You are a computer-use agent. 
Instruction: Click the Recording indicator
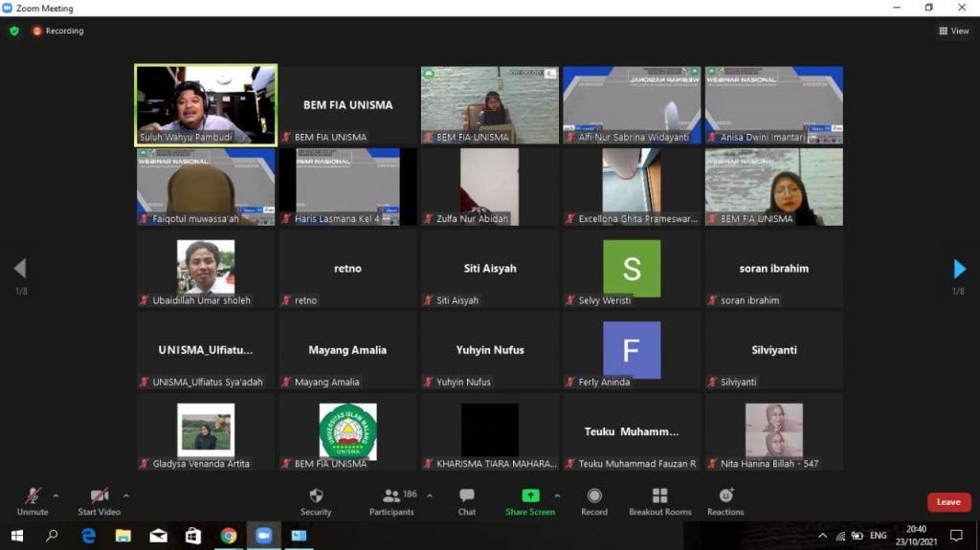click(x=58, y=31)
